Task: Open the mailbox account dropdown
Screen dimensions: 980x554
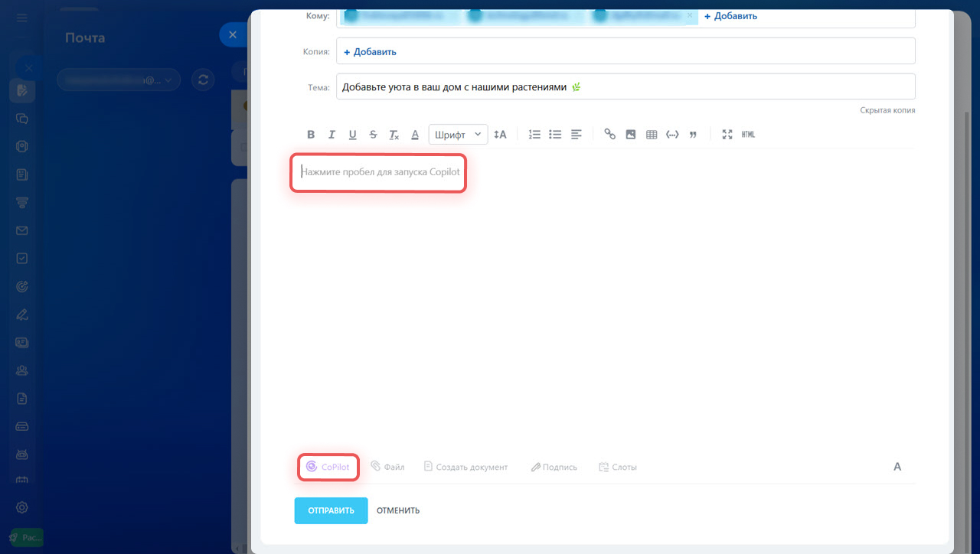Action: click(x=119, y=79)
